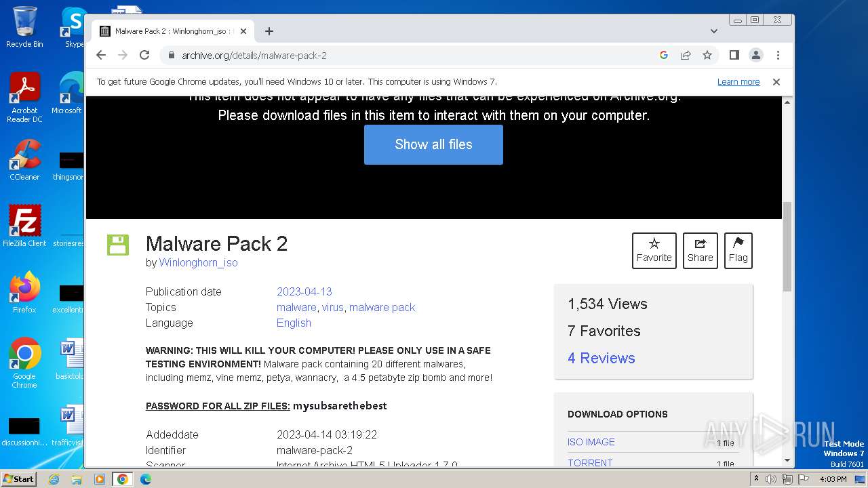Go back using Chrome back arrow
Screen dimensions: 868x488
coord(101,55)
